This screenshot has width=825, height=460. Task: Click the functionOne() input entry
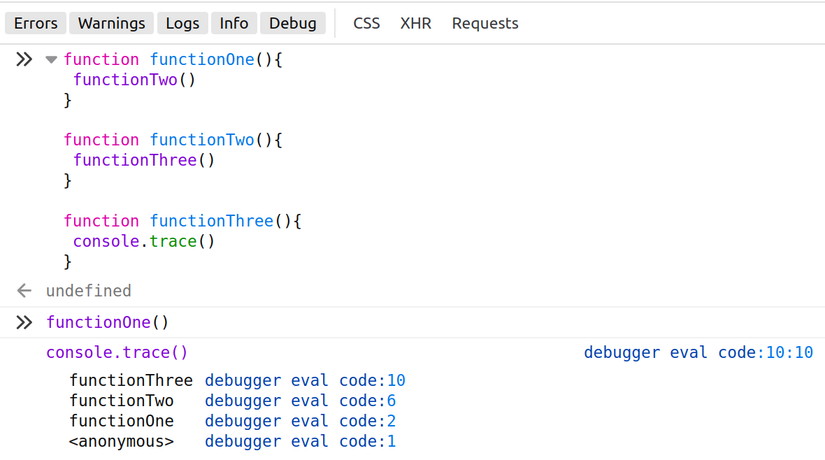click(107, 322)
